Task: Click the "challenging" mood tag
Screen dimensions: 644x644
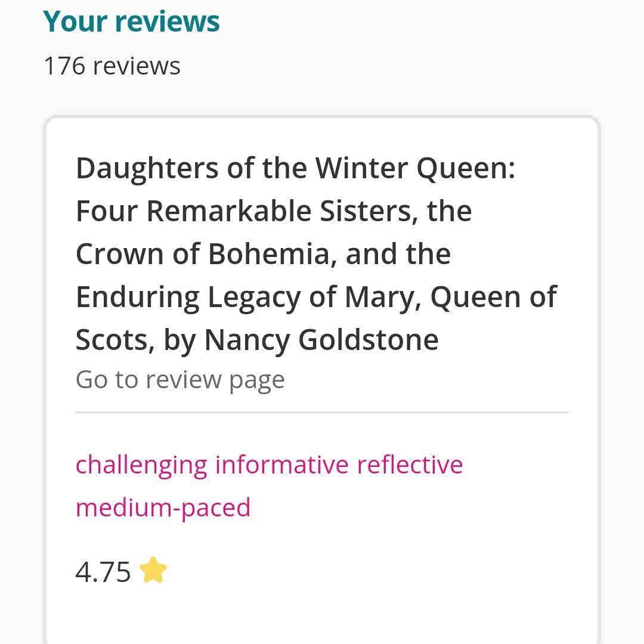Action: click(x=141, y=465)
